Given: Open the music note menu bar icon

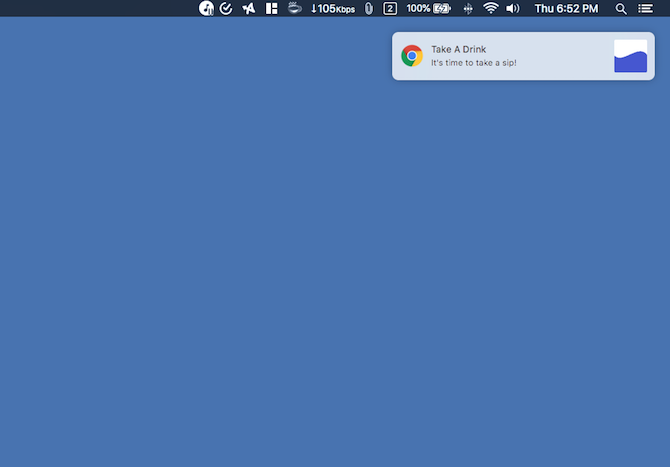Looking at the screenshot, I should coord(206,9).
